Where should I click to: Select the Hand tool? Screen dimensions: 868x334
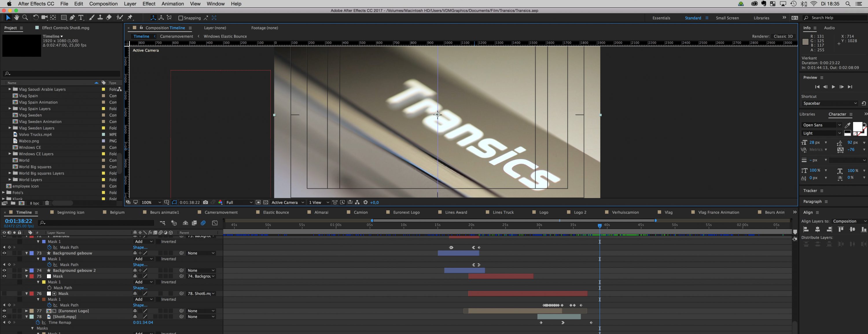(x=16, y=18)
